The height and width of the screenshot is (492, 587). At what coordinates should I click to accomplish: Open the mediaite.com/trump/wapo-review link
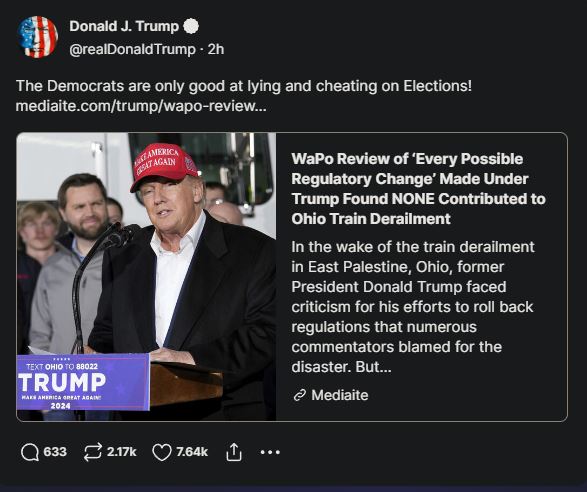click(141, 106)
